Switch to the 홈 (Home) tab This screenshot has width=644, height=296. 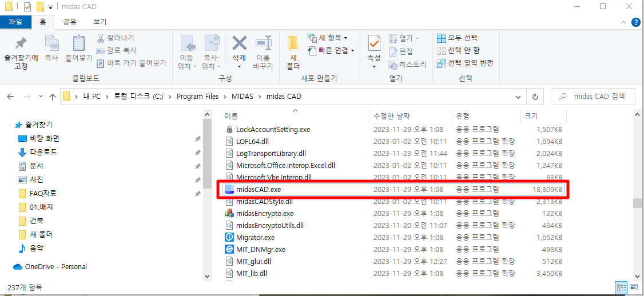43,22
